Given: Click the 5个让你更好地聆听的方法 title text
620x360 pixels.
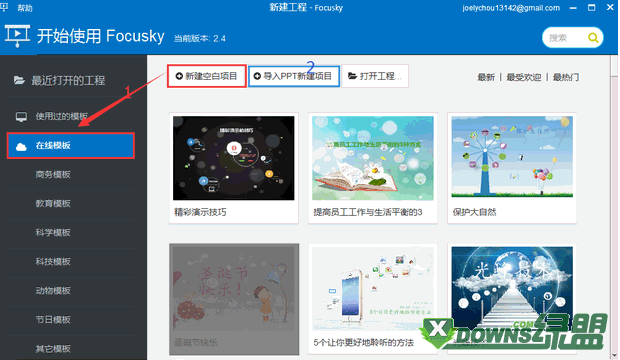Looking at the screenshot, I should point(363,343).
